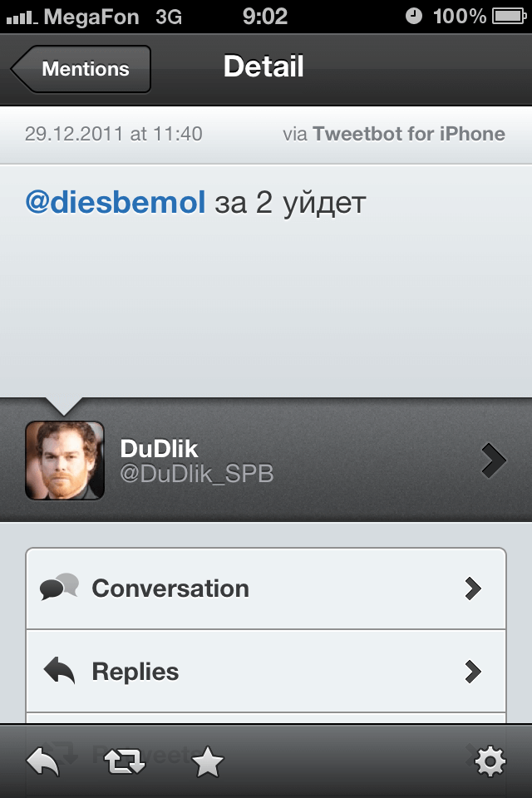The image size is (532, 798).
Task: Tap the retweet icon in bottom toolbar
Action: [125, 762]
